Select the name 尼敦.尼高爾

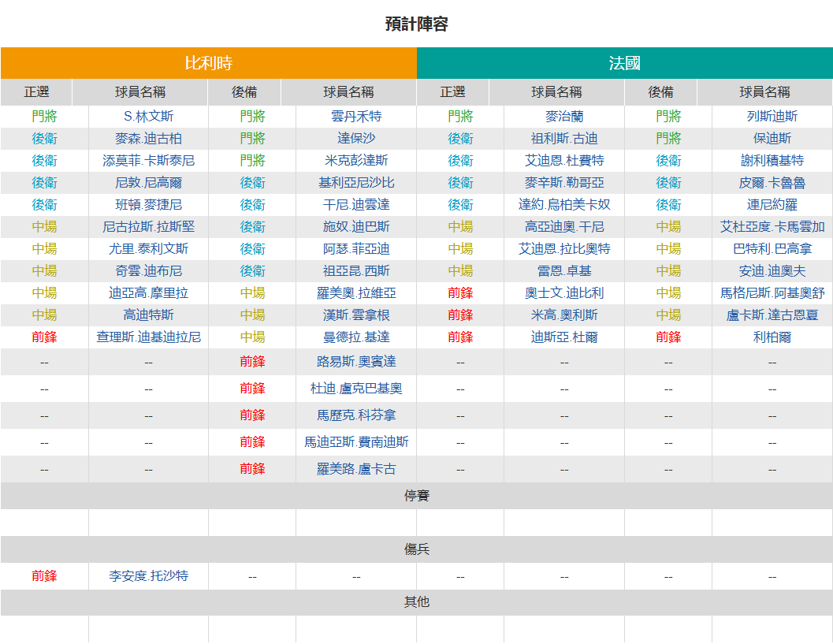(148, 183)
